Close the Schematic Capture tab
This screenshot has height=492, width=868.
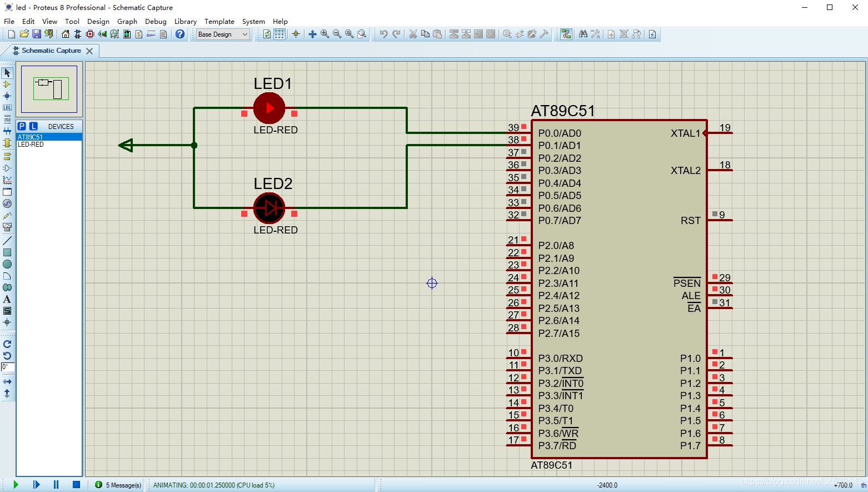click(x=89, y=51)
